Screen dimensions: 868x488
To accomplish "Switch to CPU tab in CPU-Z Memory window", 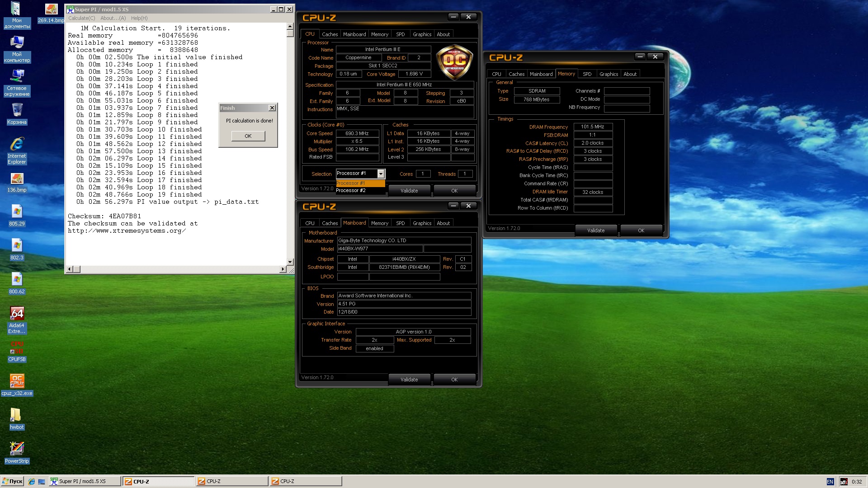I will tap(496, 74).
